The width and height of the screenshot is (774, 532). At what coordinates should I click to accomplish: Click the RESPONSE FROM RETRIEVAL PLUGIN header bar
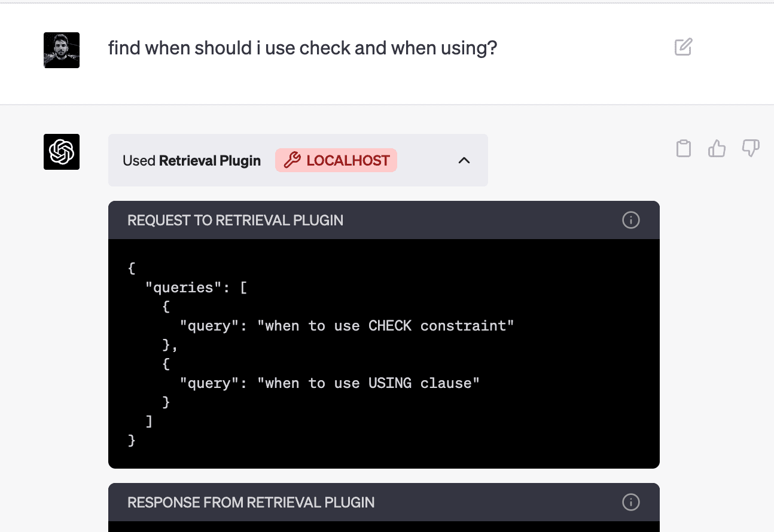pos(251,502)
